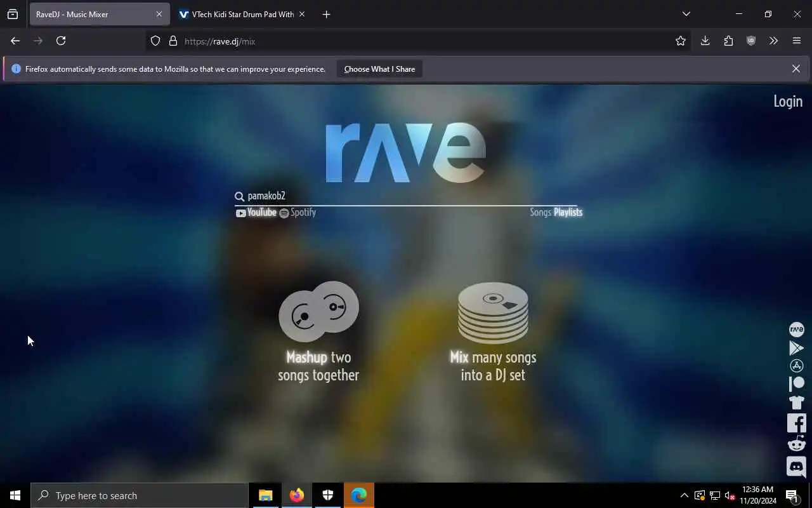
Task: Click the muted volume tray icon
Action: point(730,495)
